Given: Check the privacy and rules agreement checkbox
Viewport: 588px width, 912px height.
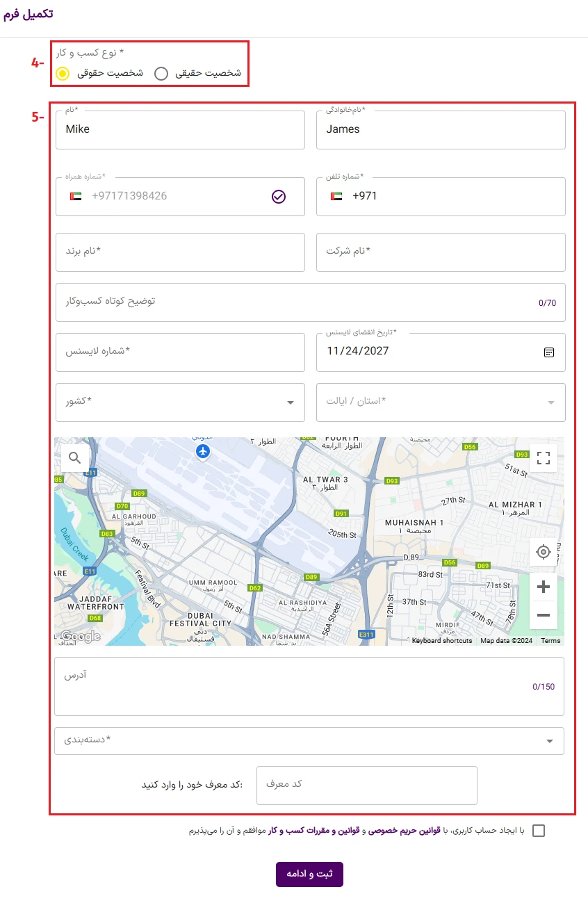Looking at the screenshot, I should (539, 831).
